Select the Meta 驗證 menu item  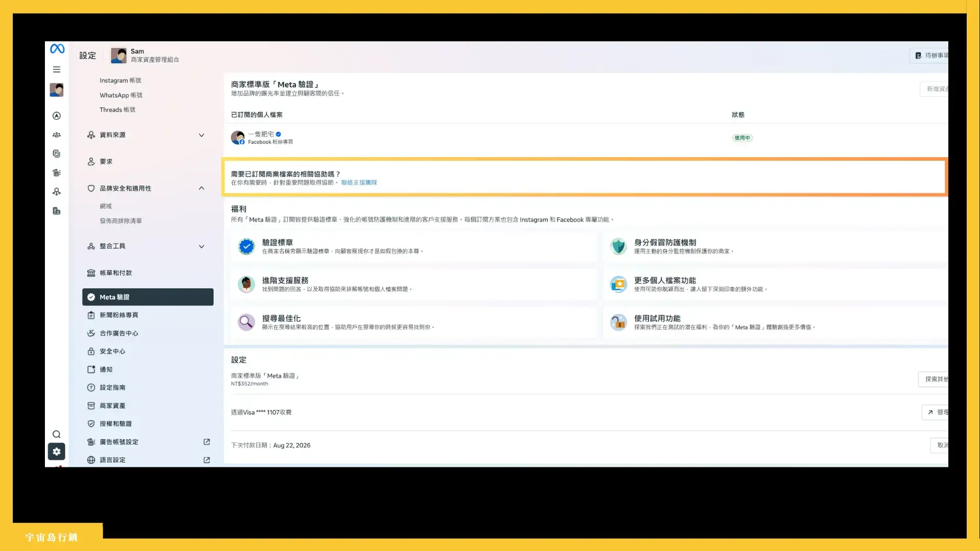(x=148, y=297)
